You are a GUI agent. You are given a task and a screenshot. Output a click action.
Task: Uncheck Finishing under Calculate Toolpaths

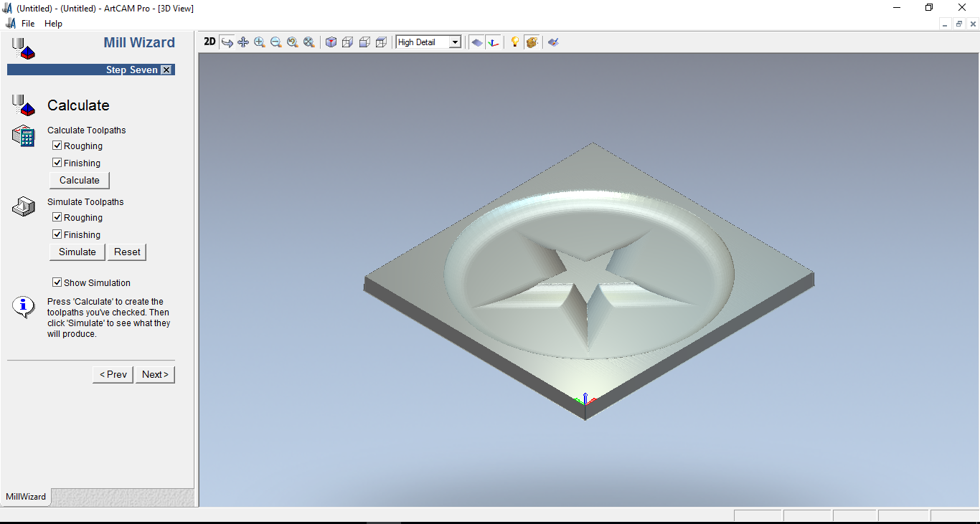coord(57,163)
